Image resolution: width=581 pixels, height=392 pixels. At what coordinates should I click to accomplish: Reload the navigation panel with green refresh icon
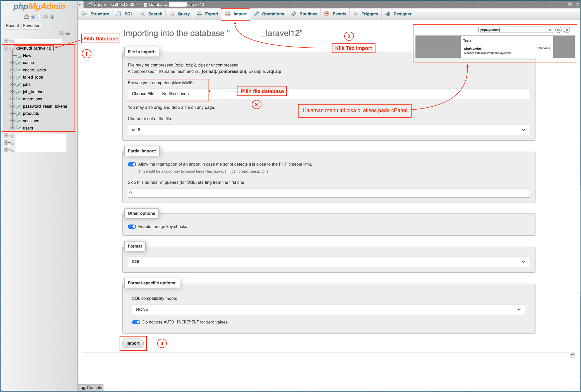[x=52, y=17]
